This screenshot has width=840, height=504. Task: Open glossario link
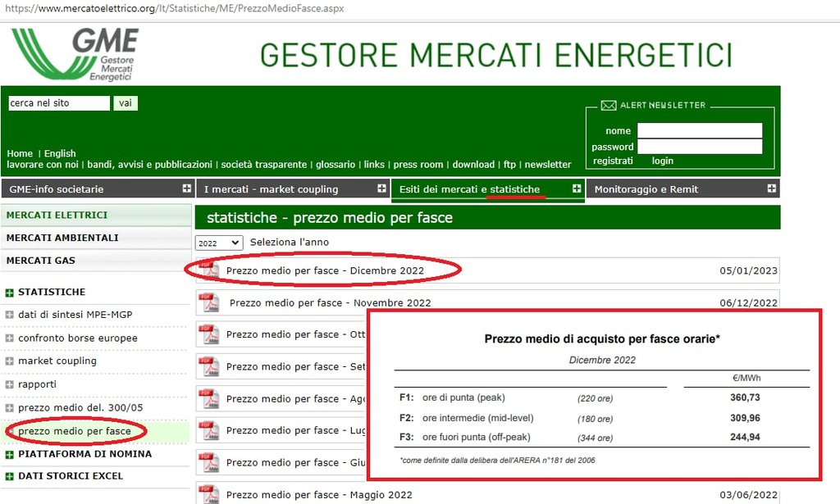point(336,165)
